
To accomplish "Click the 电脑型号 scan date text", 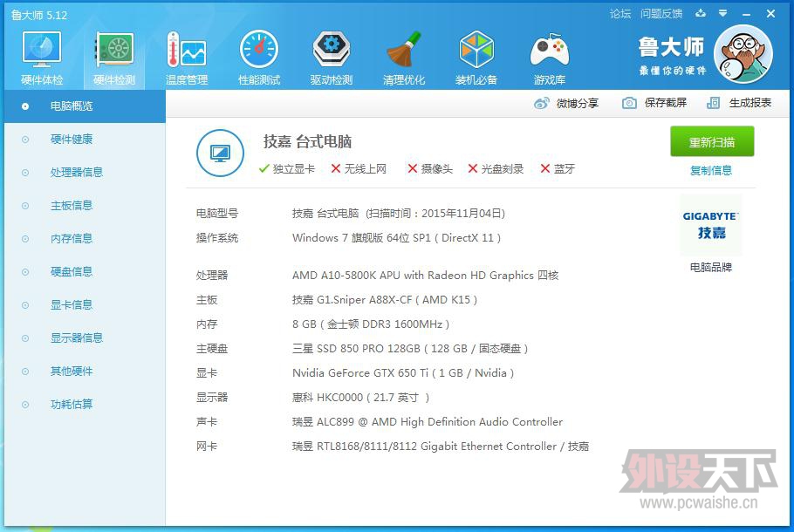I will (x=399, y=213).
